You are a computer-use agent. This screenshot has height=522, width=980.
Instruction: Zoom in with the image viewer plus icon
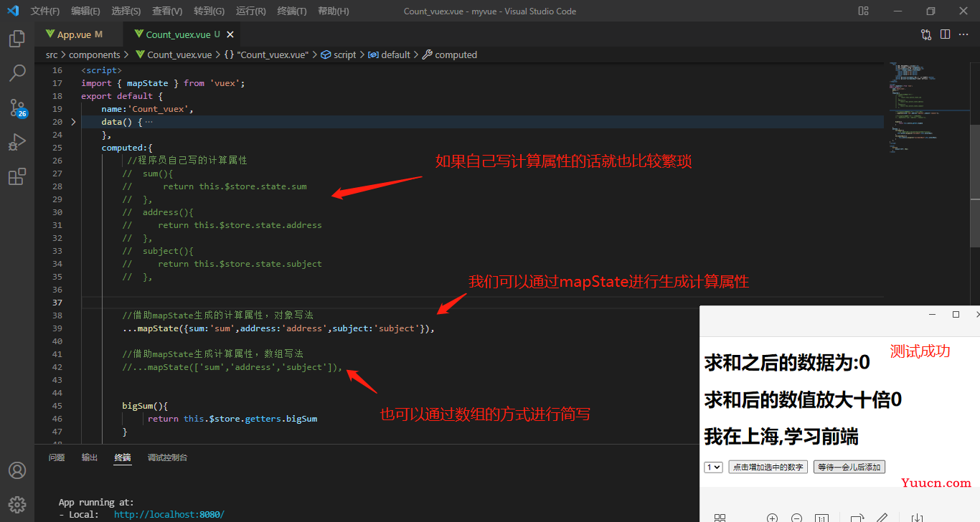point(772,518)
